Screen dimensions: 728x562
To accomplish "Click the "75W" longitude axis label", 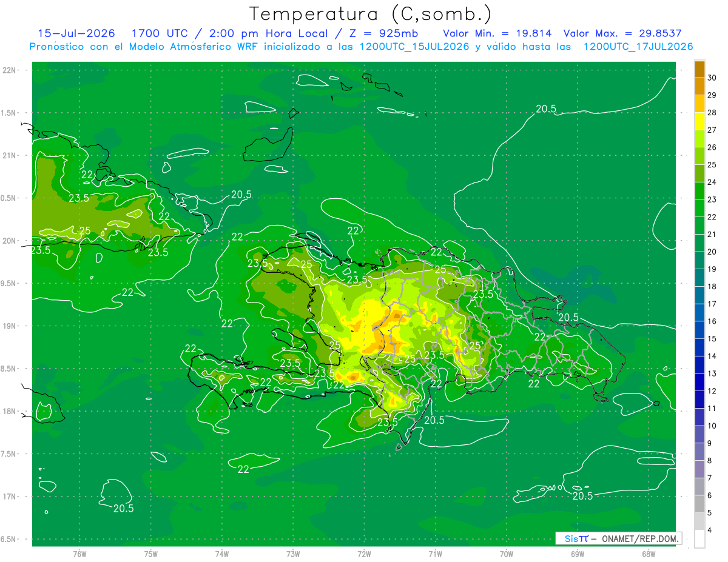I will (151, 554).
